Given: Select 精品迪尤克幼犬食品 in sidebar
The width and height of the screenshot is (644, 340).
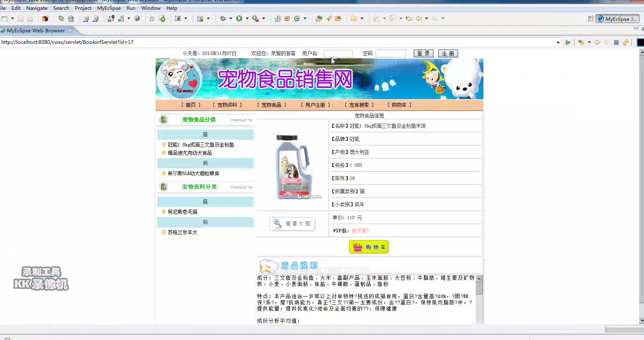Looking at the screenshot, I should pos(190,153).
